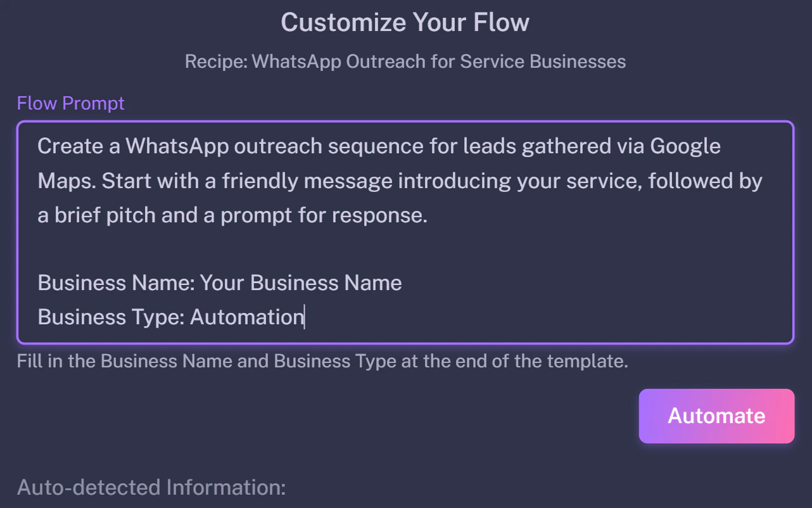Click the Customize Your Flow heading
812x508 pixels.
pos(405,23)
